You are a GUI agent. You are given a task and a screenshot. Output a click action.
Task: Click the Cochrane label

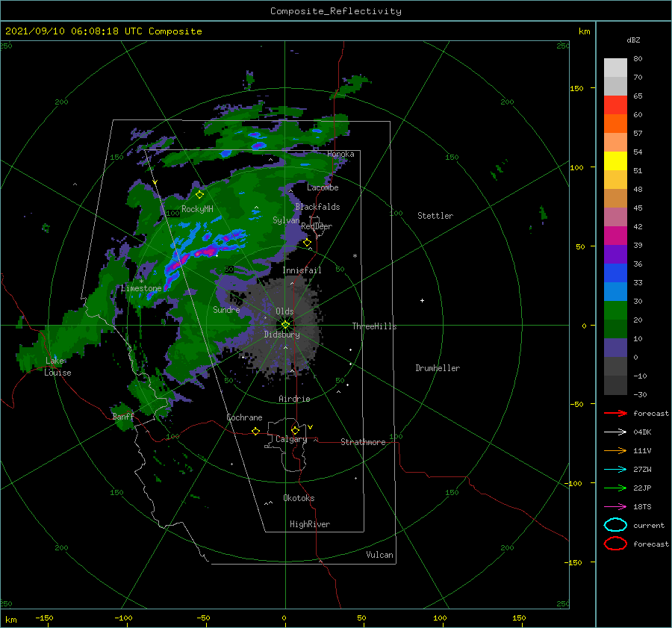(x=244, y=417)
